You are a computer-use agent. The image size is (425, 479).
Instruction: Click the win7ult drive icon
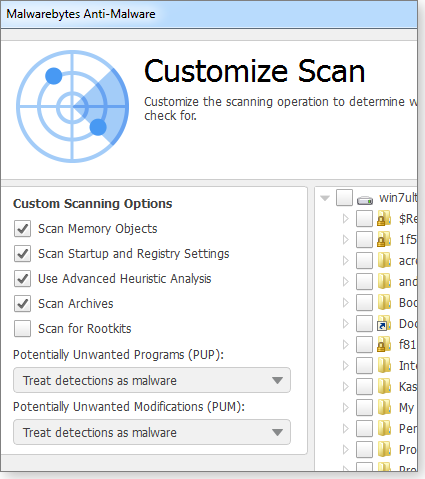[365, 200]
